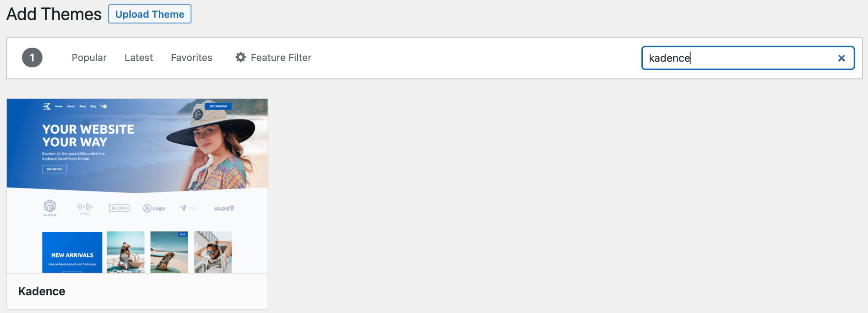This screenshot has height=313, width=868.
Task: Show the Favorites tab
Action: [191, 58]
